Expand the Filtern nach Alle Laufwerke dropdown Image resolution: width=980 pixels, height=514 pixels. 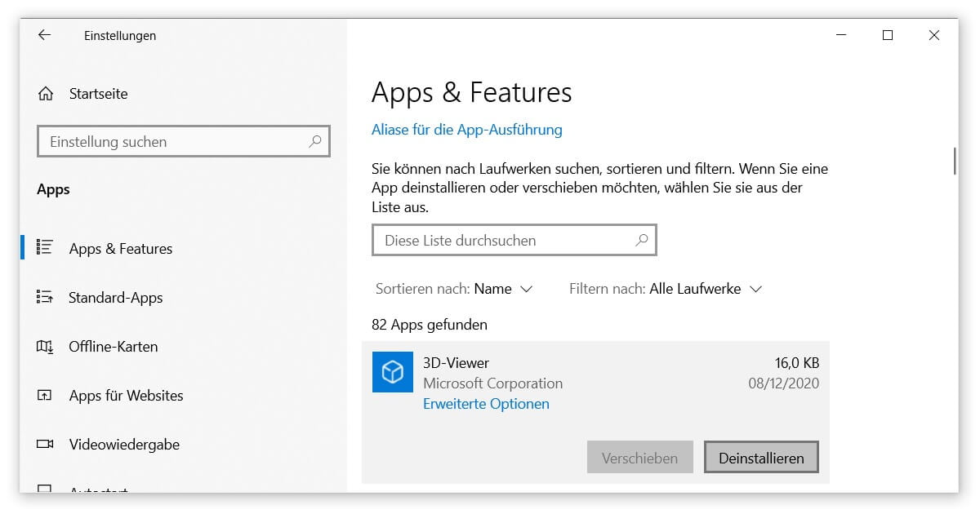(x=705, y=289)
